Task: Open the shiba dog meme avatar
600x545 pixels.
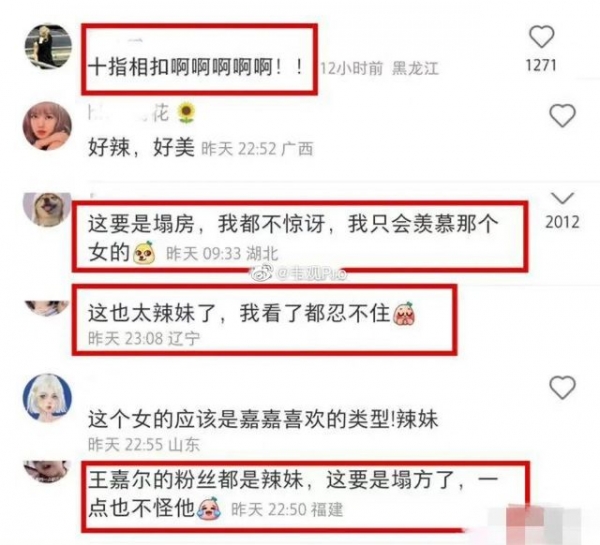Action: tap(47, 209)
